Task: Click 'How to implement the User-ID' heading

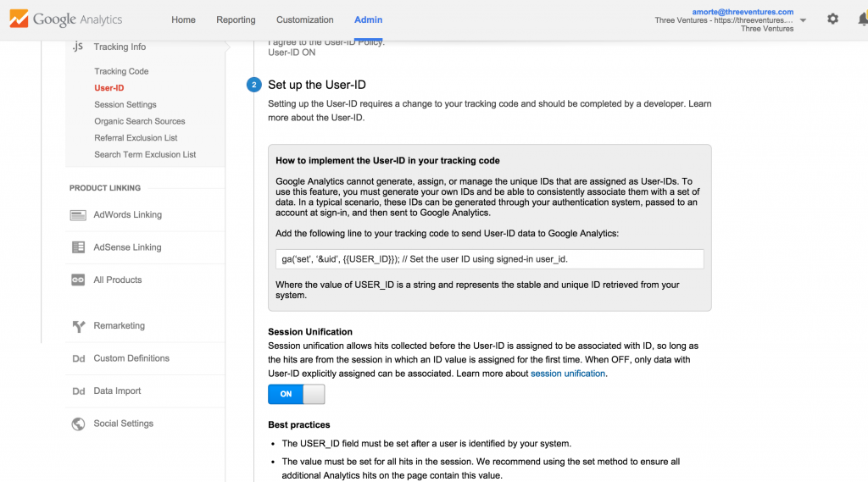Action: pyautogui.click(x=387, y=160)
